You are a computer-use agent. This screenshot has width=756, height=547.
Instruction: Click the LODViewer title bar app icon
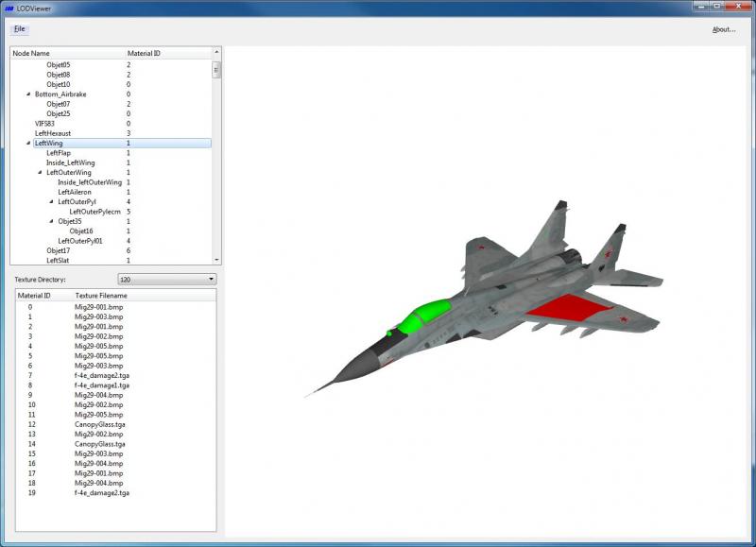(x=9, y=9)
